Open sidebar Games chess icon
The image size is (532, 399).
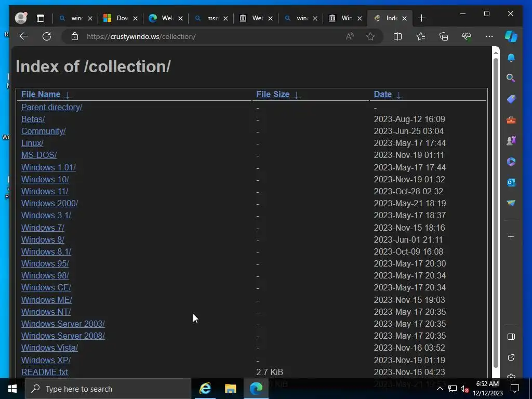pyautogui.click(x=511, y=140)
